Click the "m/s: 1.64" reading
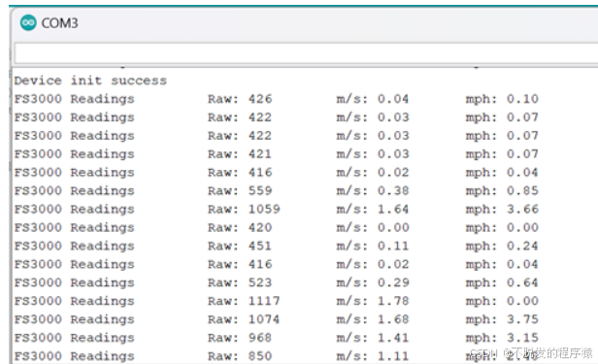The image size is (598, 364). tap(372, 209)
